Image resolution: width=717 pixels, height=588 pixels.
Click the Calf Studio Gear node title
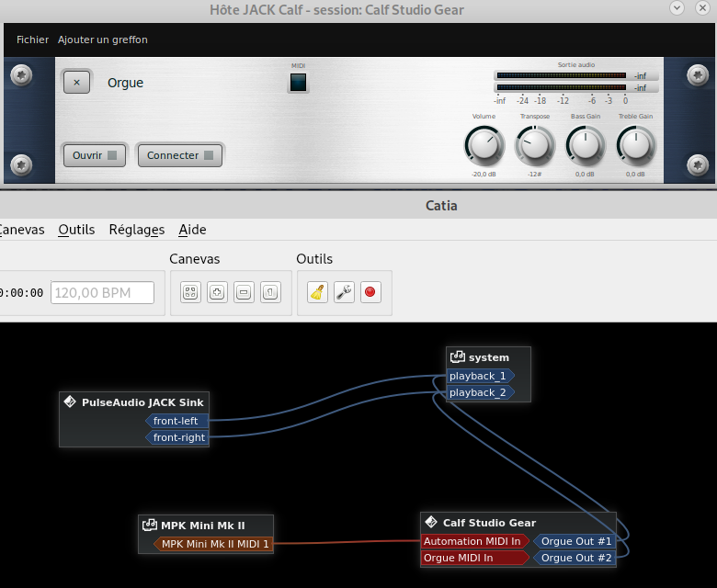point(489,523)
